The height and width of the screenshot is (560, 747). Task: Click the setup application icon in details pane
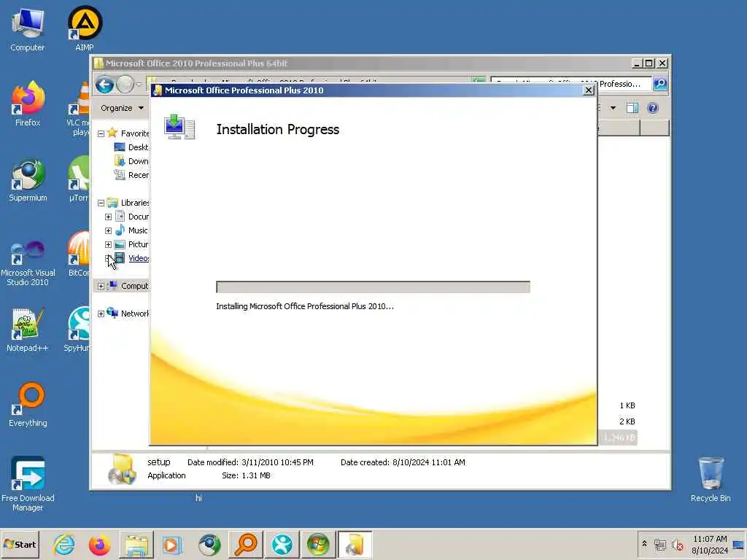[x=122, y=469]
